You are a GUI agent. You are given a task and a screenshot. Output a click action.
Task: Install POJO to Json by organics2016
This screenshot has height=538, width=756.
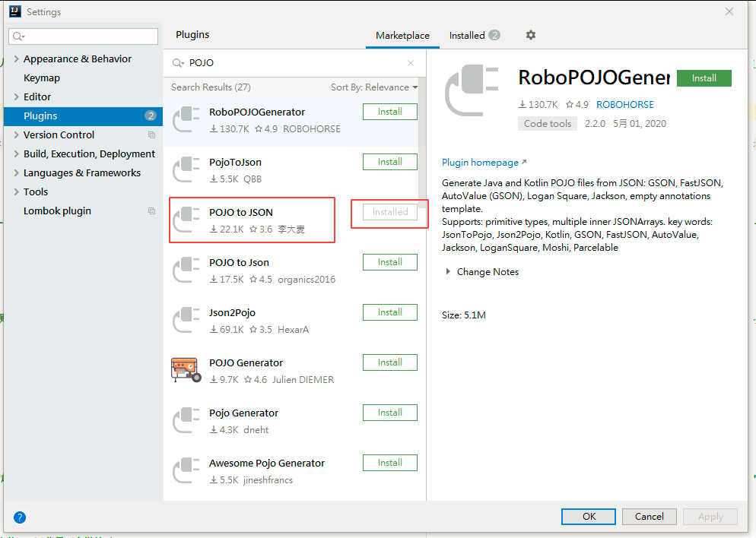[390, 262]
